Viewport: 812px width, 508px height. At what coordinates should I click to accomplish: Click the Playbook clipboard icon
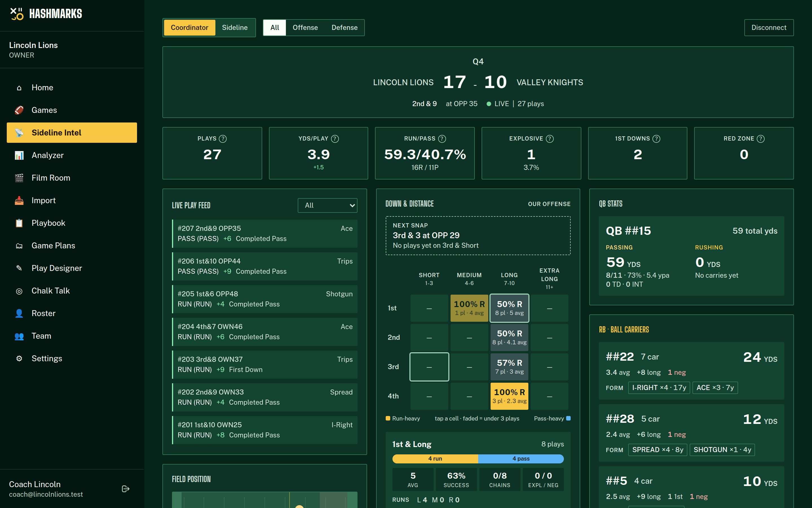19,223
